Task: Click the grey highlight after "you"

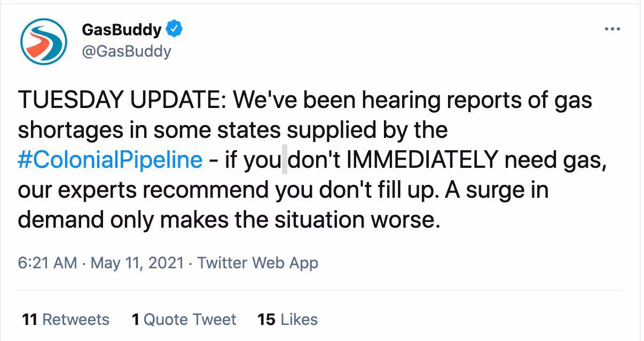Action: point(285,160)
